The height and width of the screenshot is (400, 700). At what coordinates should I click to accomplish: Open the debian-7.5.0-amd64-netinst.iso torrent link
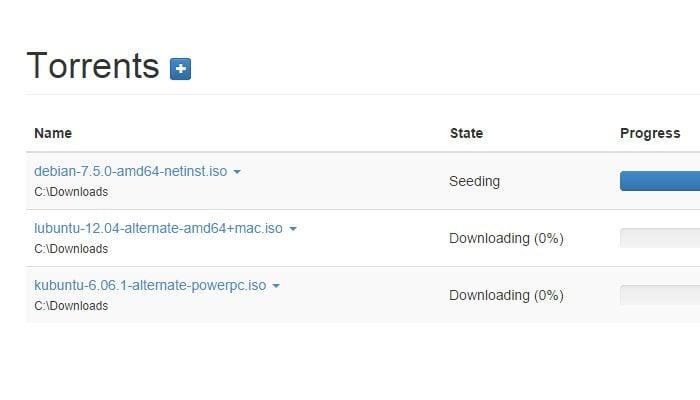coord(130,171)
